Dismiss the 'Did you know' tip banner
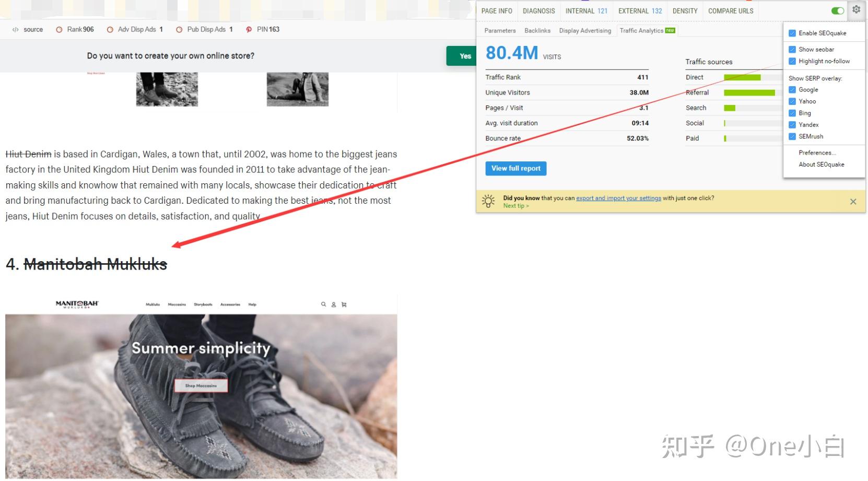Image resolution: width=868 pixels, height=481 pixels. tap(853, 201)
